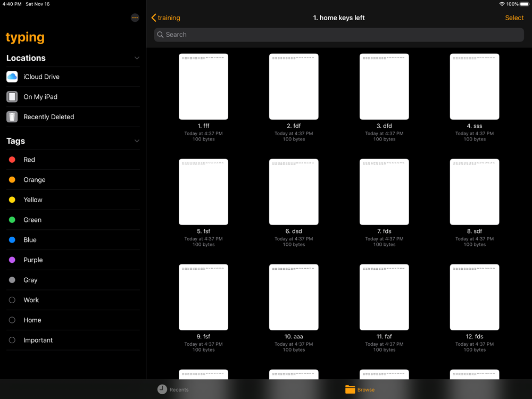Screen dimensions: 532x399
Task: Open the 6. dsd file thumbnail
Action: [x=294, y=192]
